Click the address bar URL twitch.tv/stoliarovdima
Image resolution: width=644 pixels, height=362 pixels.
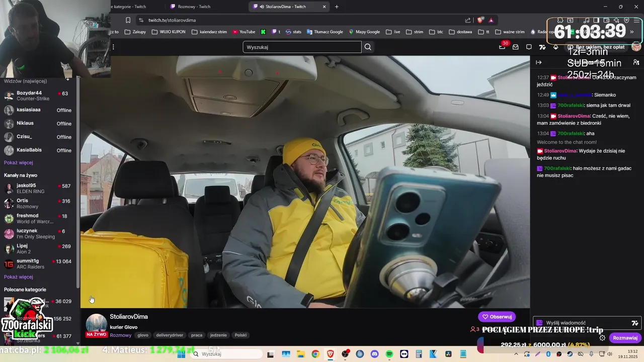tap(172, 20)
